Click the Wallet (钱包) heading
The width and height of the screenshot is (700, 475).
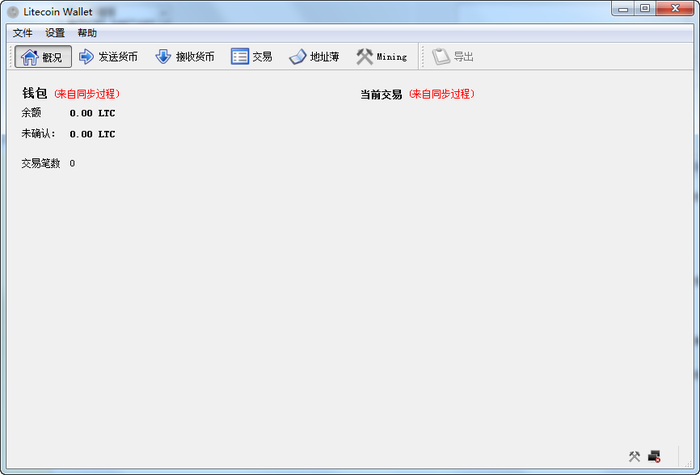(x=35, y=93)
